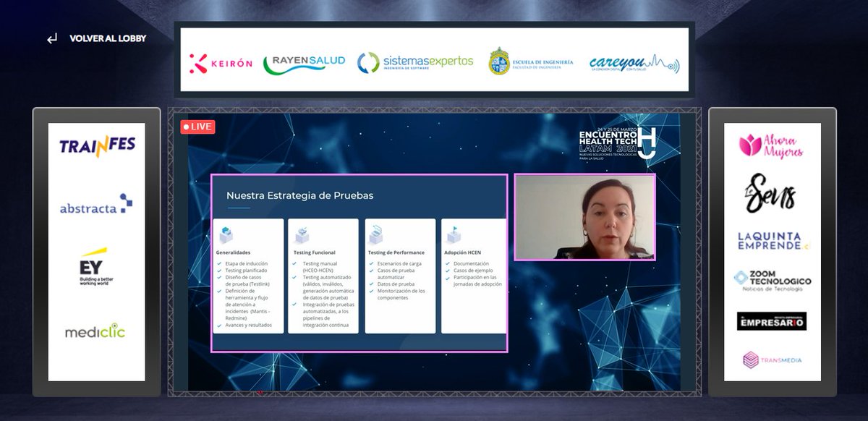Viewport: 868px width, 421px height.
Task: Click the Sens sponsor logo
Action: coord(772,193)
